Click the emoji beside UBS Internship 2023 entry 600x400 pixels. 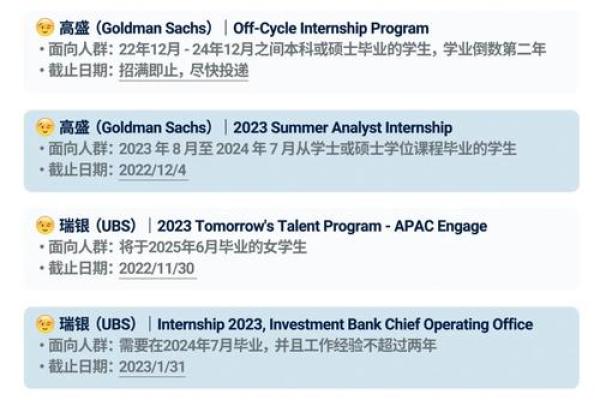(x=45, y=324)
